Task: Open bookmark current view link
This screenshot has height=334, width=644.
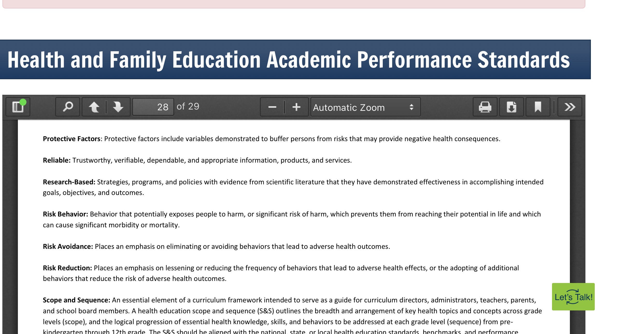Action: pyautogui.click(x=538, y=107)
